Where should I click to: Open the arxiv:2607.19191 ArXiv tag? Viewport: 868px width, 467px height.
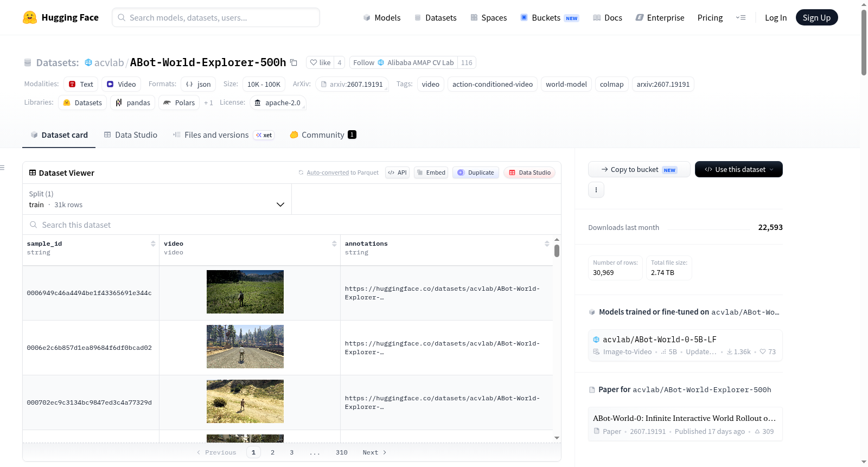(352, 84)
